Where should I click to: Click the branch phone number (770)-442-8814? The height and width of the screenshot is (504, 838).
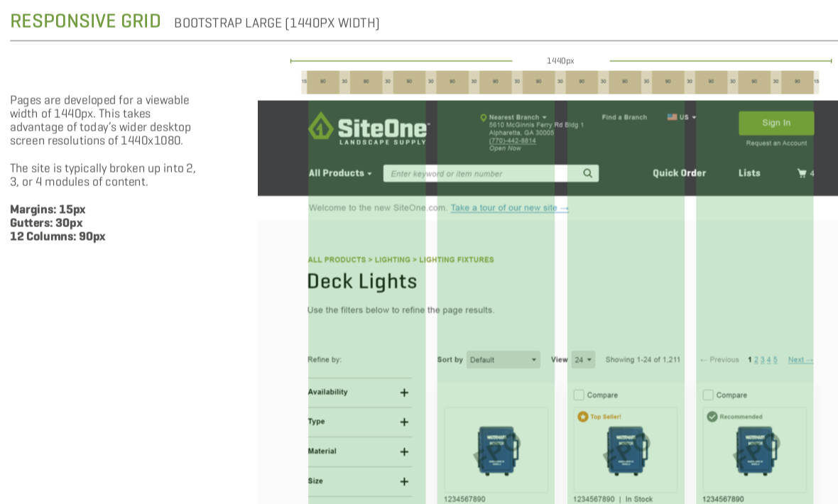coord(512,141)
